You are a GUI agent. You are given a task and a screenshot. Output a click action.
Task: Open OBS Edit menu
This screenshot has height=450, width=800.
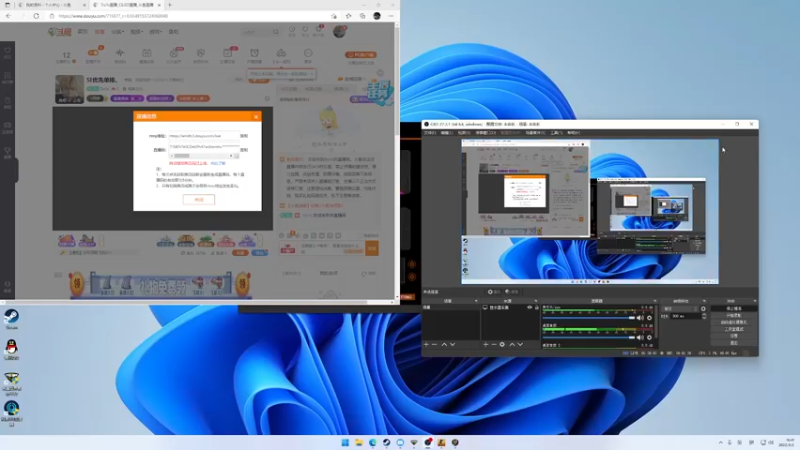(447, 133)
